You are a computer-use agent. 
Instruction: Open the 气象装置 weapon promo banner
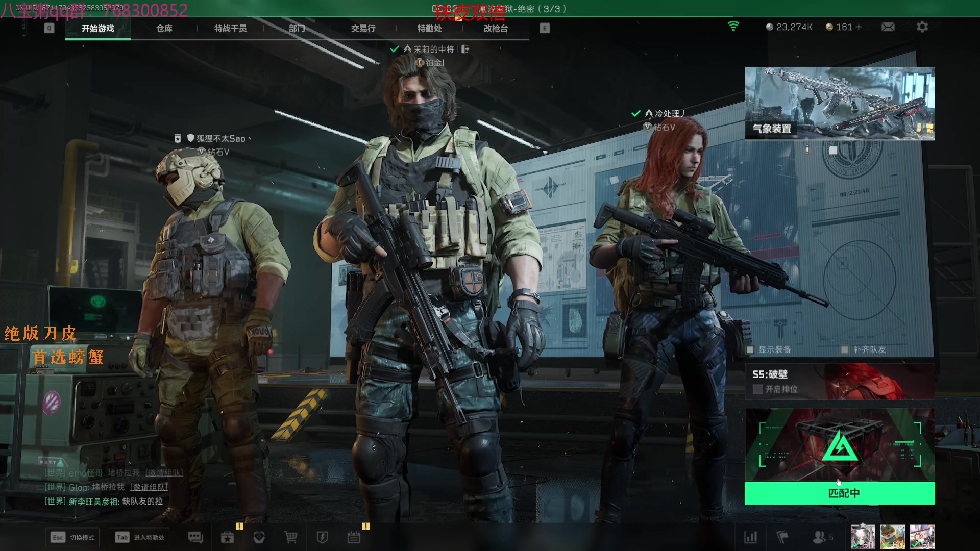(x=840, y=104)
